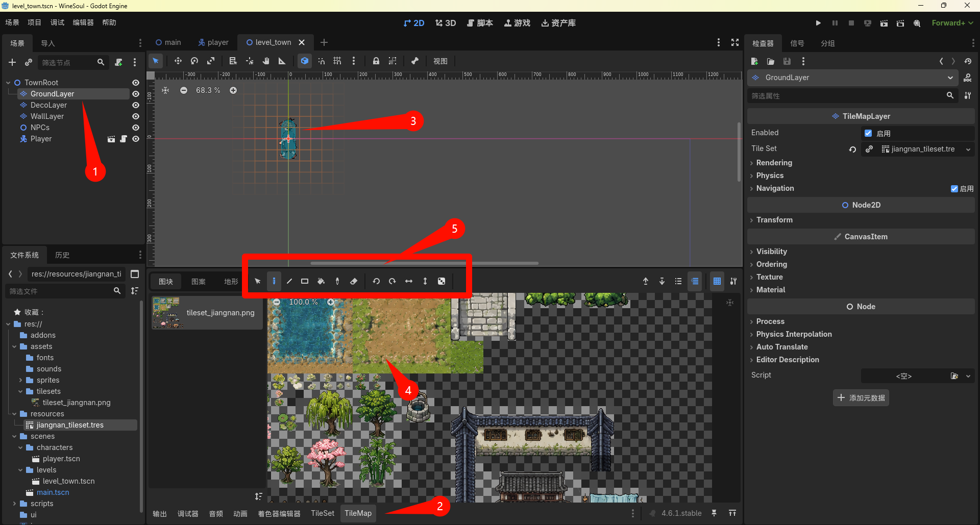This screenshot has width=980, height=525.
Task: Zoom out the 2D viewport
Action: click(184, 90)
